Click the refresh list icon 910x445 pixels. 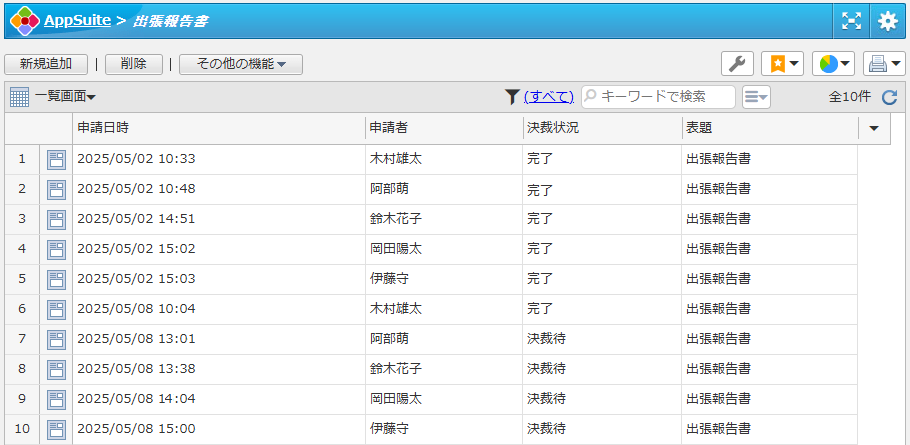pos(889,96)
